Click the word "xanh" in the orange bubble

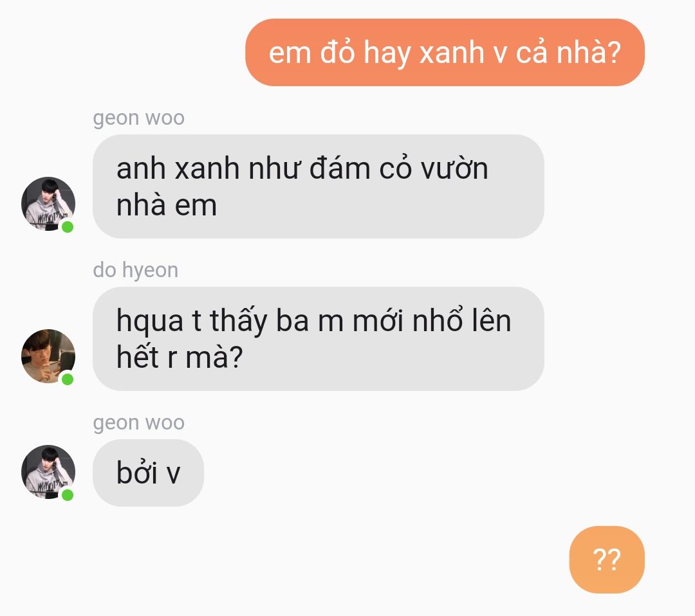click(452, 53)
